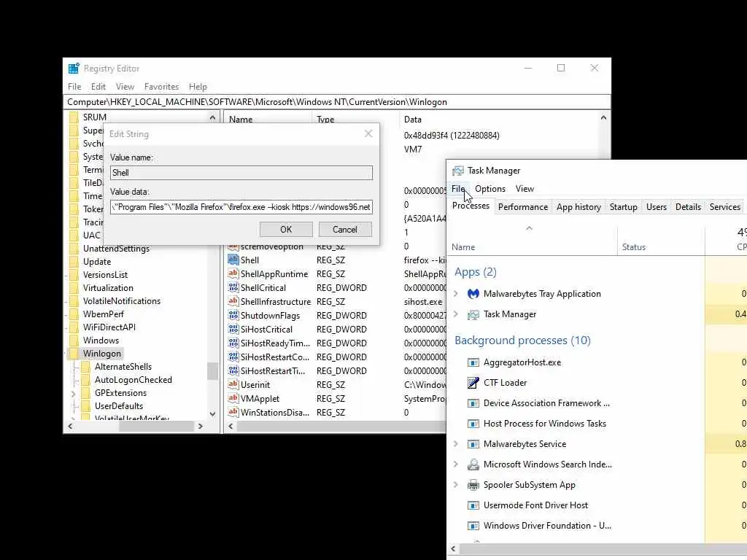747x560 pixels.
Task: Open the Edit menu in Registry Editor
Action: (98, 87)
